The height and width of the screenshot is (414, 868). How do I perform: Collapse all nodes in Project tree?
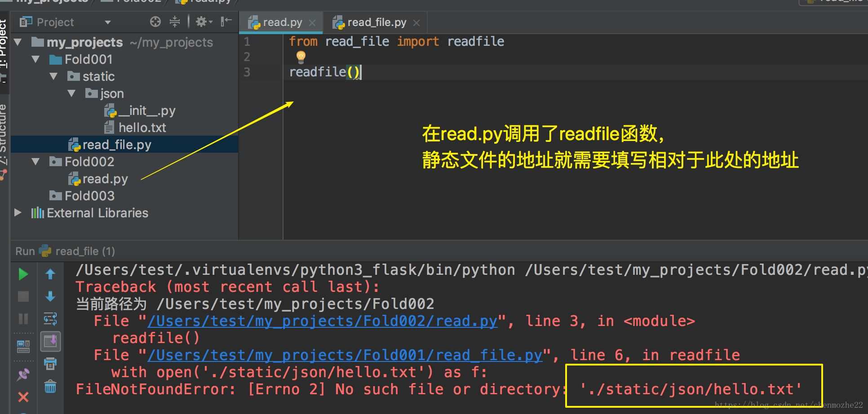point(175,22)
